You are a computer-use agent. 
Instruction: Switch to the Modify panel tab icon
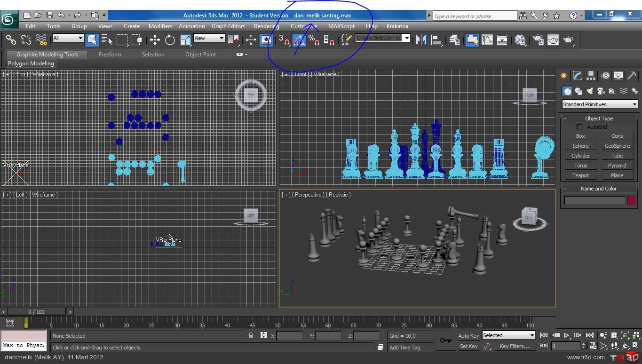point(577,76)
